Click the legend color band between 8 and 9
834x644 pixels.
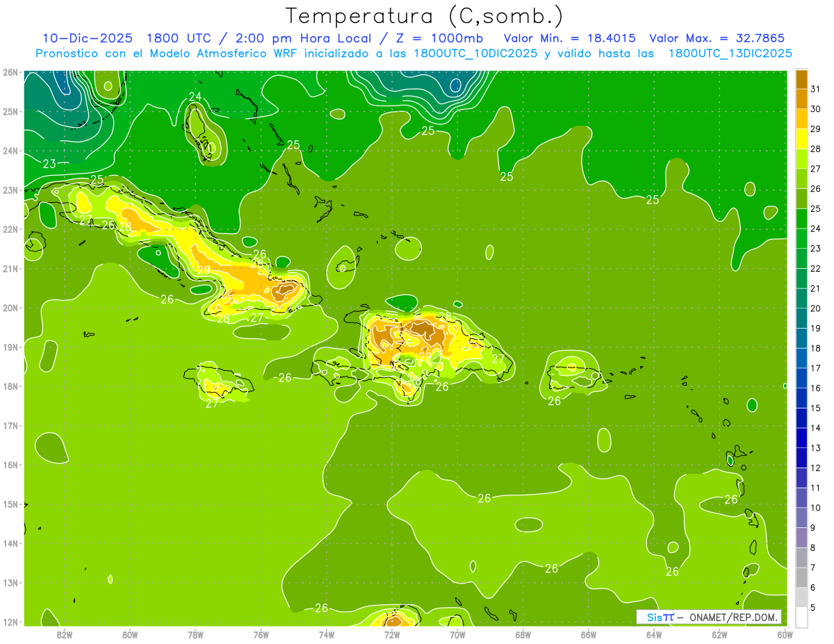pyautogui.click(x=801, y=538)
